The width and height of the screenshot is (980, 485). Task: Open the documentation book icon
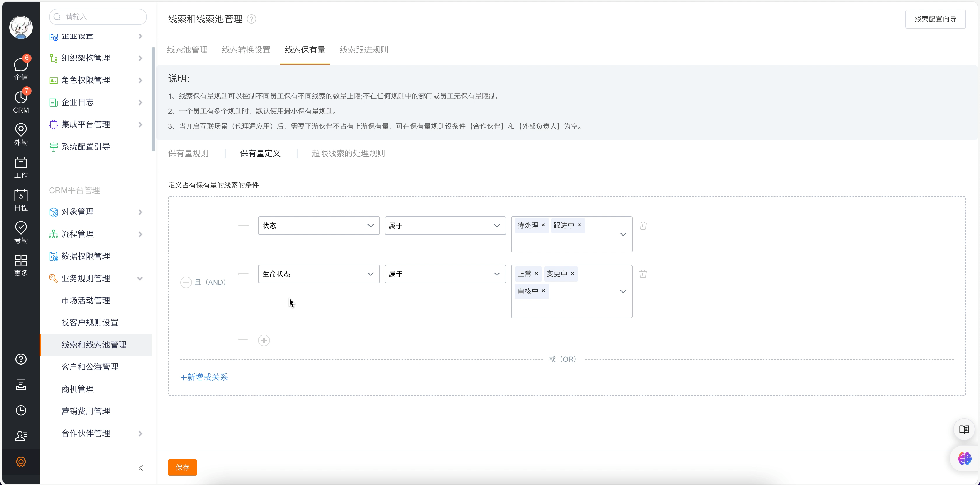coord(964,430)
